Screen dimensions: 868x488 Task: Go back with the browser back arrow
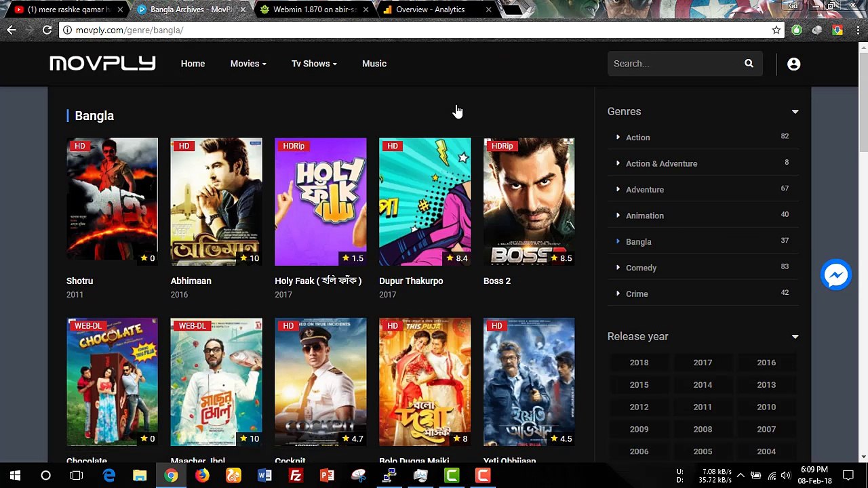click(x=12, y=30)
